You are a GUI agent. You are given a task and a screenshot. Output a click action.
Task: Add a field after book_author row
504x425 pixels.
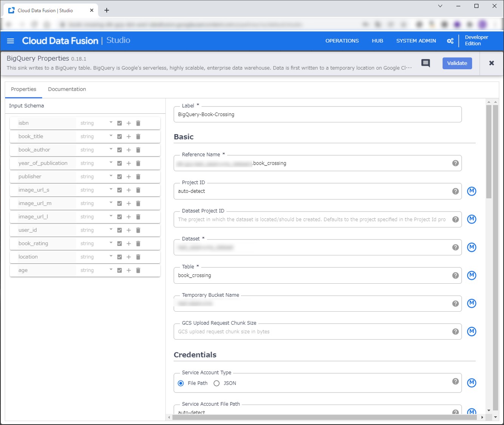click(129, 150)
